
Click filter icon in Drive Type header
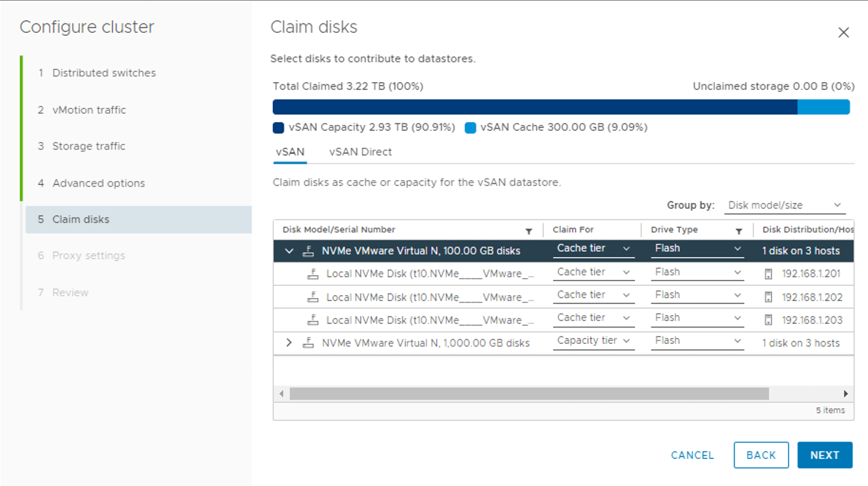739,231
